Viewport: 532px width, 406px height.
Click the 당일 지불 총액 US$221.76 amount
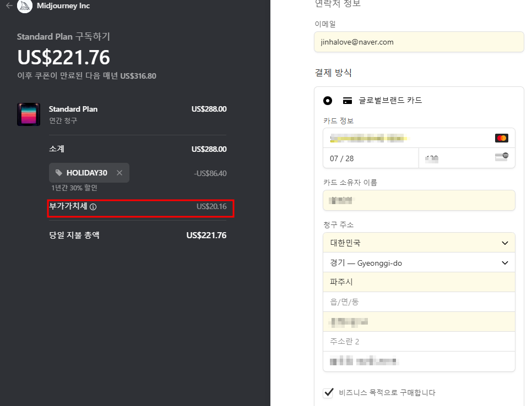[207, 235]
